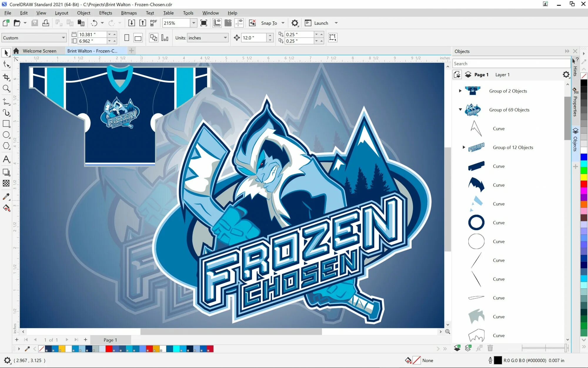Screen dimensions: 588x368
Task: Pick the red swatch in document palette
Action: [x=108, y=349]
